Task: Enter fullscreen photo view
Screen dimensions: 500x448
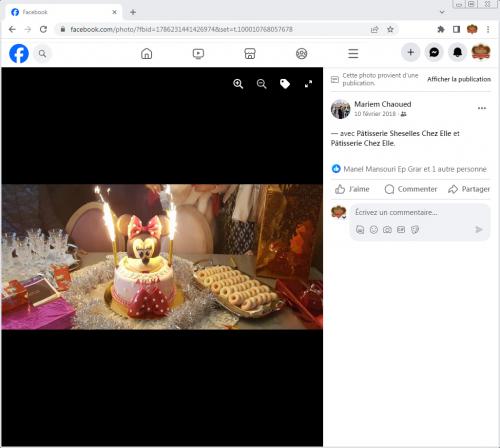Action: tap(308, 84)
